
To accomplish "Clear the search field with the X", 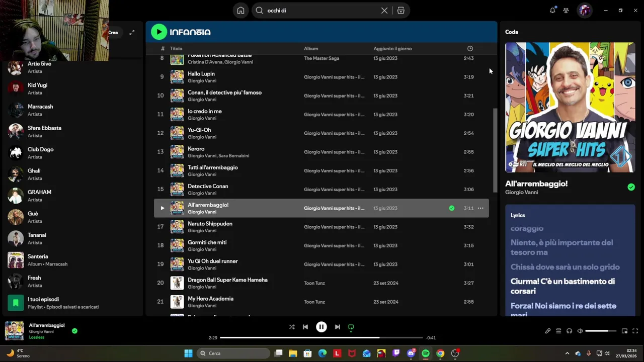I will (x=384, y=11).
